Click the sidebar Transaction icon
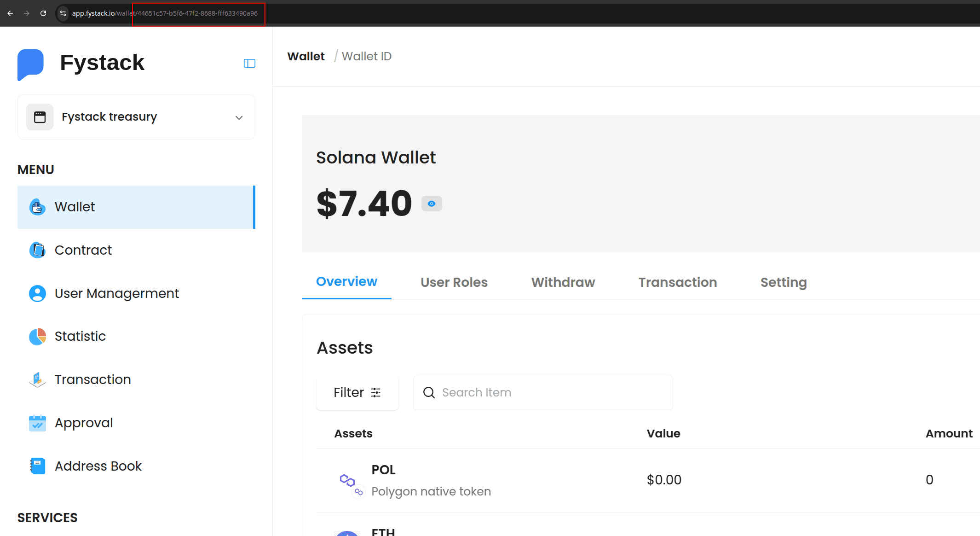 click(37, 380)
